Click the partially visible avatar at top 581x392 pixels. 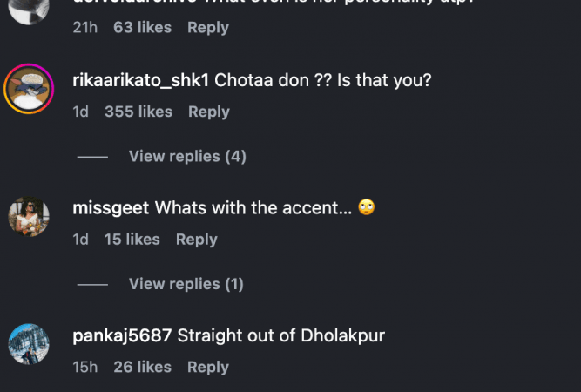point(29,7)
